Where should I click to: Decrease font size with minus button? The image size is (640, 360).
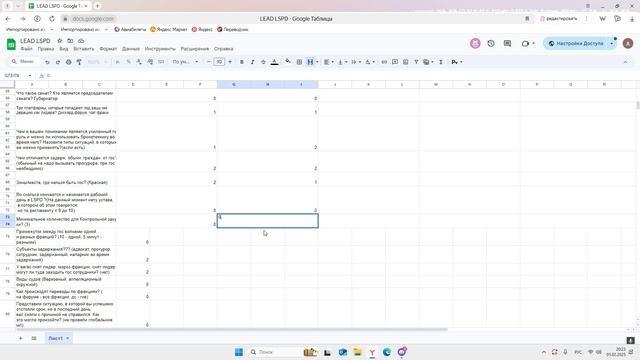209,62
